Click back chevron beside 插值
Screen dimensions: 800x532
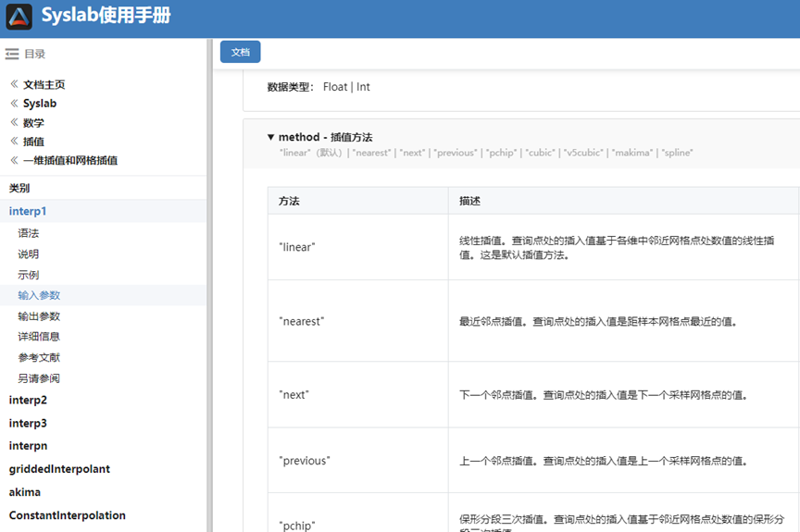(14, 142)
